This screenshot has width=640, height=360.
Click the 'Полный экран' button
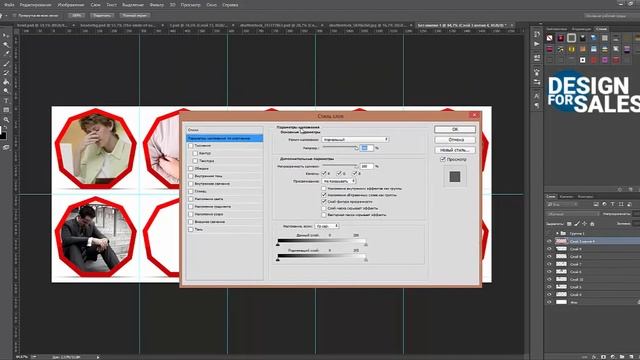tap(134, 16)
